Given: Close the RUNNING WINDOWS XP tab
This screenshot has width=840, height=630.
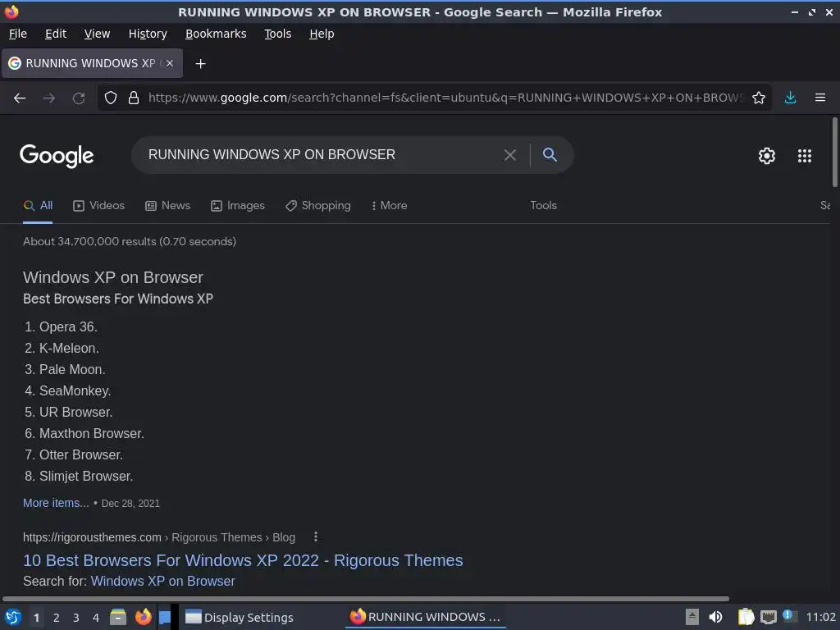Looking at the screenshot, I should pyautogui.click(x=169, y=63).
